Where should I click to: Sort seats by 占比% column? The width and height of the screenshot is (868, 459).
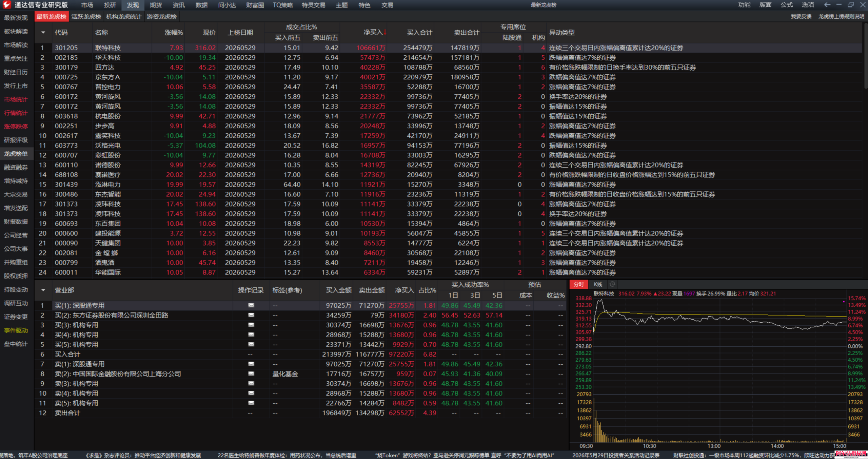point(427,290)
